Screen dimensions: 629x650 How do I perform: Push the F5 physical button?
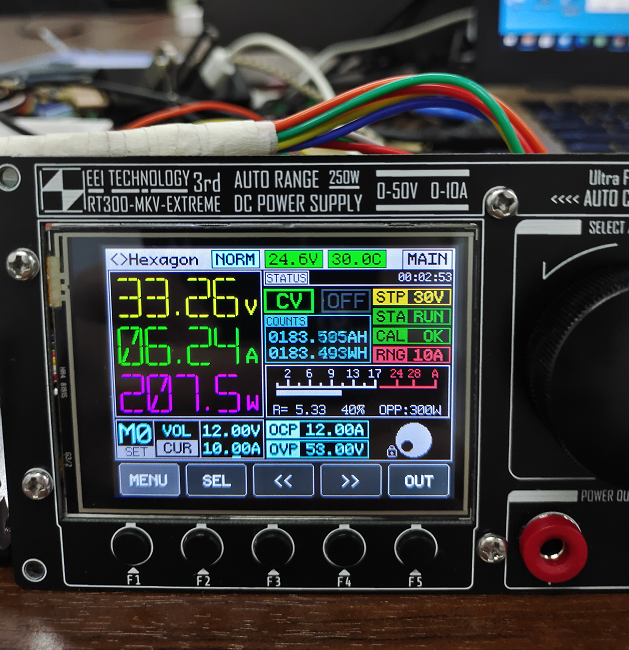pyautogui.click(x=415, y=546)
